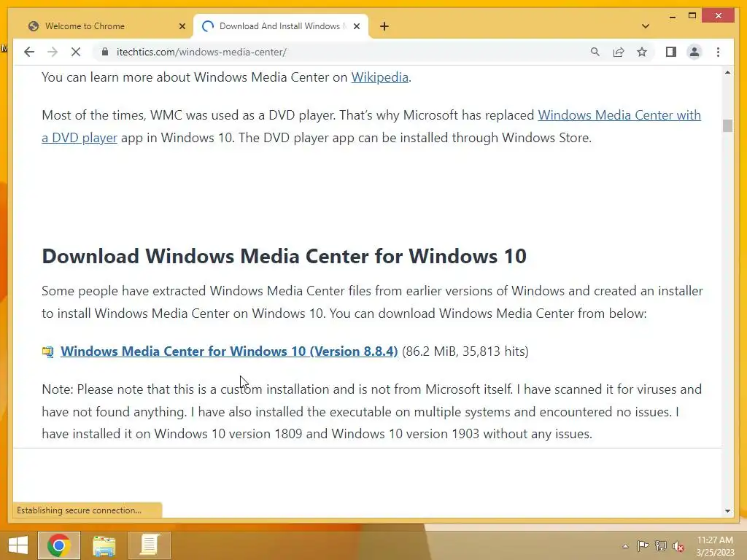Click the 'Establishing secure connection...' status text
The height and width of the screenshot is (560, 747).
coord(79,510)
